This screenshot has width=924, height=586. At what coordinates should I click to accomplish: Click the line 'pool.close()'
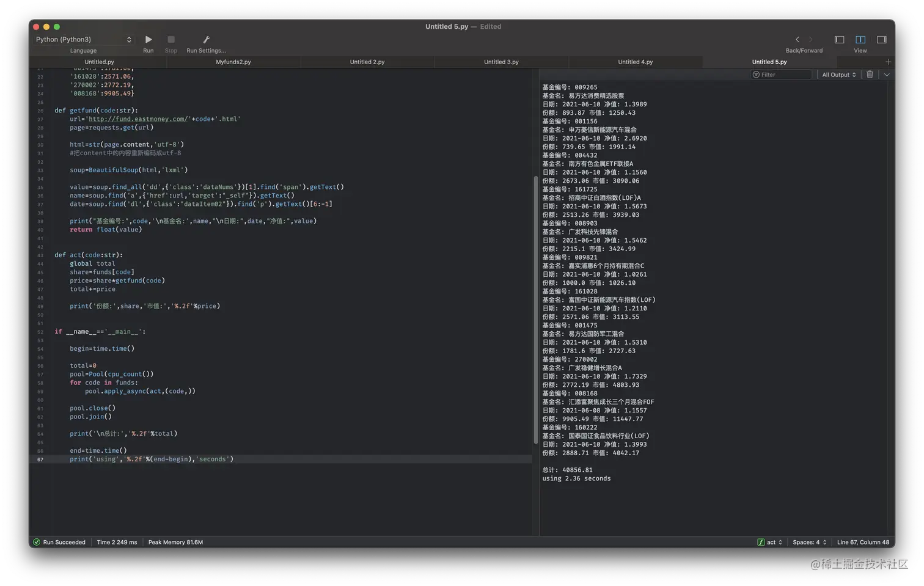(x=92, y=408)
